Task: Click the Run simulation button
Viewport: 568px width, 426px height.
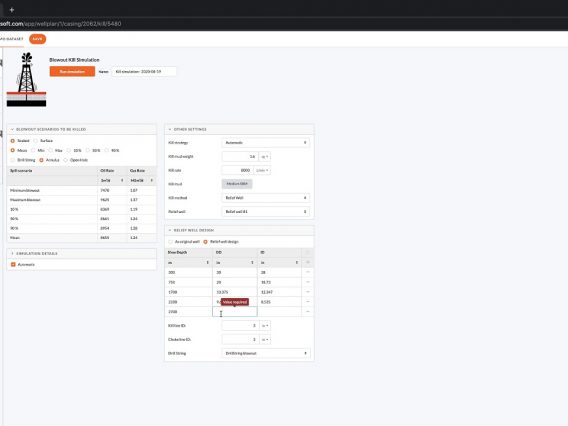Action: point(72,71)
